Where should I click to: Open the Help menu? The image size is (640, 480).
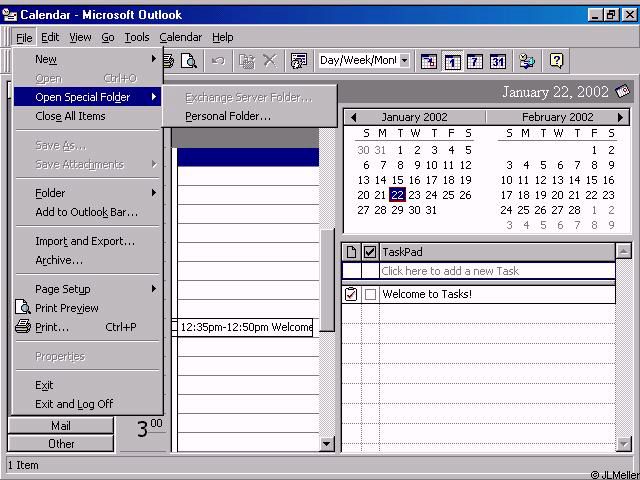pos(222,38)
